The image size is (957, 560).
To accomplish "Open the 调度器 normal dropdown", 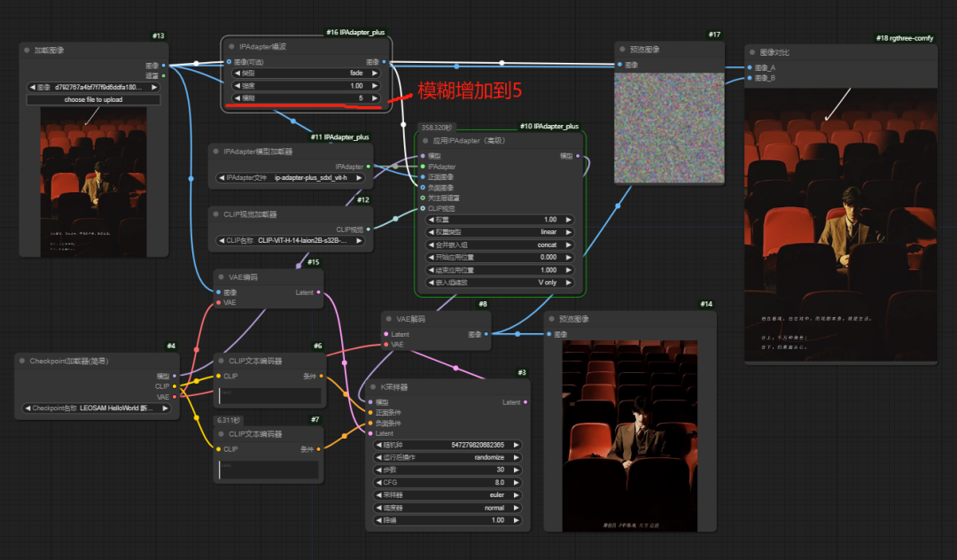I will (447, 508).
